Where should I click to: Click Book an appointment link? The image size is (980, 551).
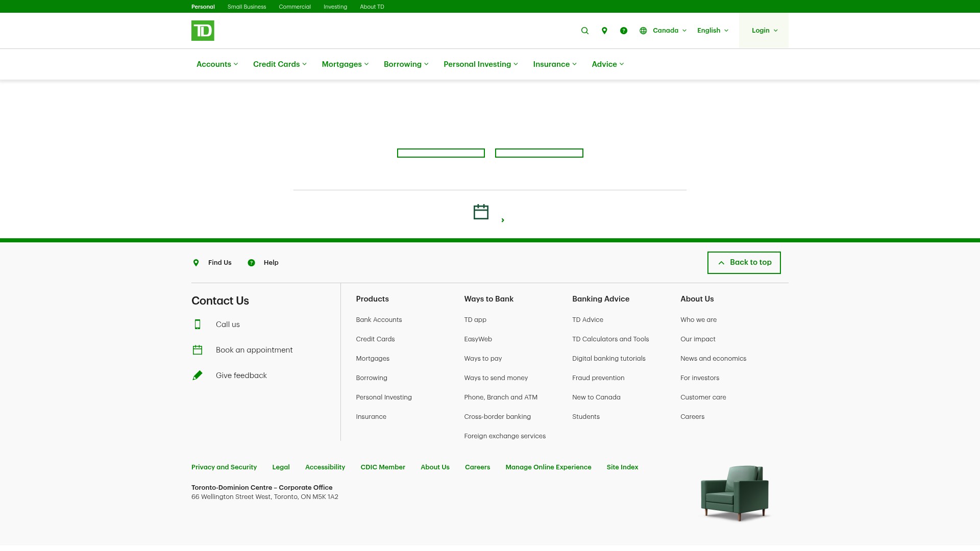click(x=254, y=350)
